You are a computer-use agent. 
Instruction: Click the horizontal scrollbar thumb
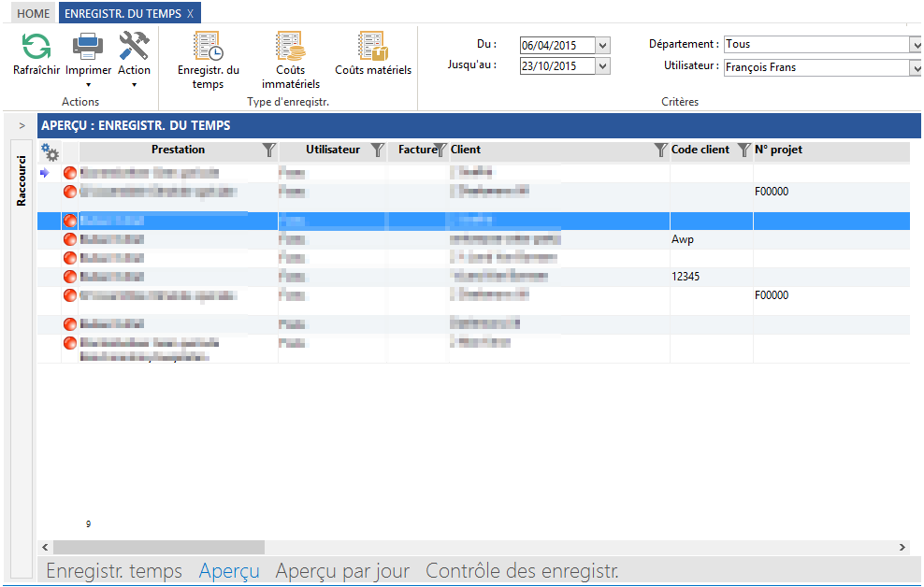tap(159, 547)
